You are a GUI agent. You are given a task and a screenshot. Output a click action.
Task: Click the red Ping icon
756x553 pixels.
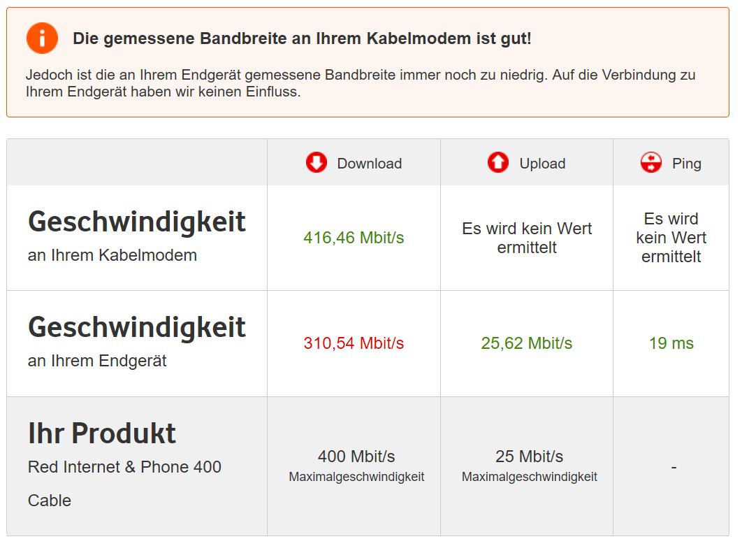pyautogui.click(x=651, y=163)
